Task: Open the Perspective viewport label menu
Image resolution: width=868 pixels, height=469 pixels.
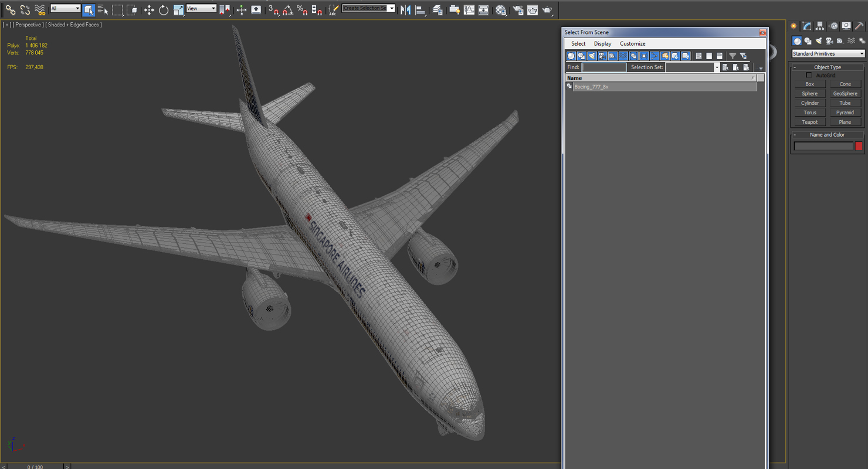Action: tap(28, 25)
